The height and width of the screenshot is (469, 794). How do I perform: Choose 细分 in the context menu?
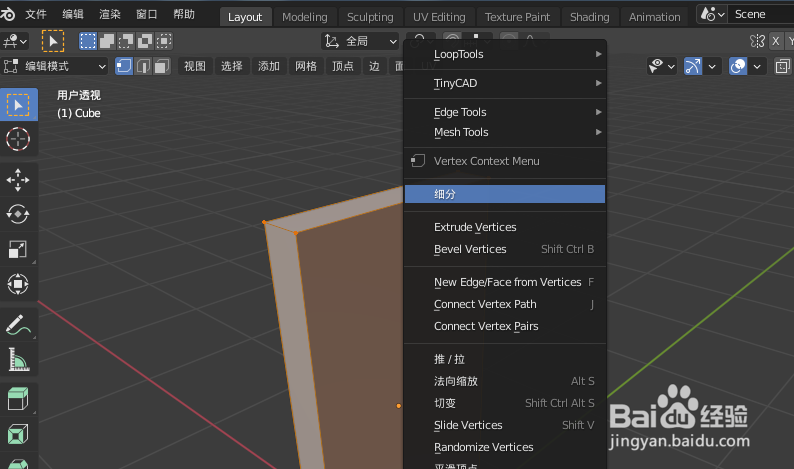click(504, 194)
